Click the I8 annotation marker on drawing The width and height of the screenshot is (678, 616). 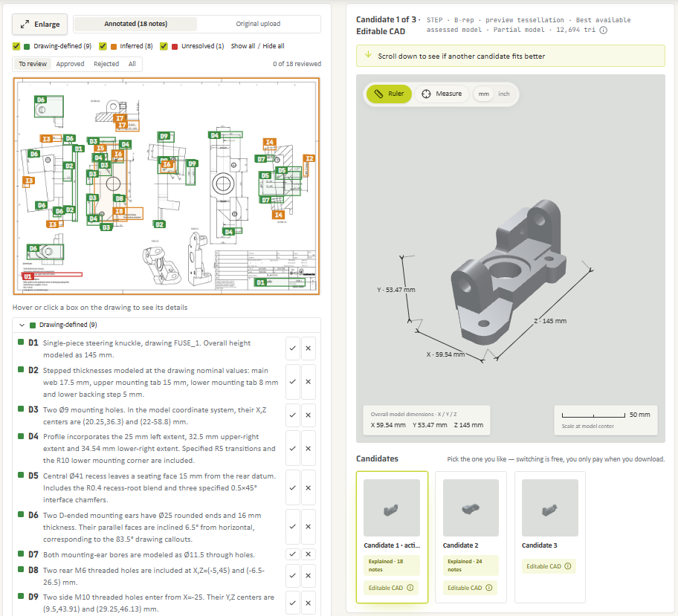[120, 211]
